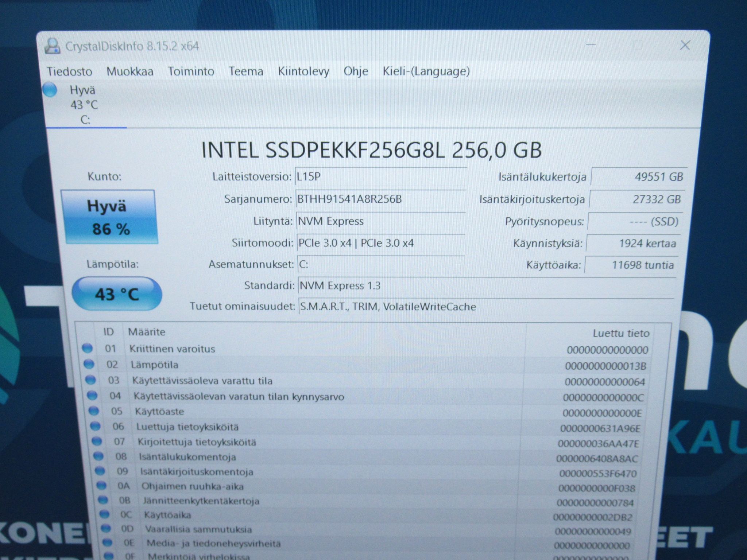Click the Liityntä field showing NVM Express

point(381,221)
